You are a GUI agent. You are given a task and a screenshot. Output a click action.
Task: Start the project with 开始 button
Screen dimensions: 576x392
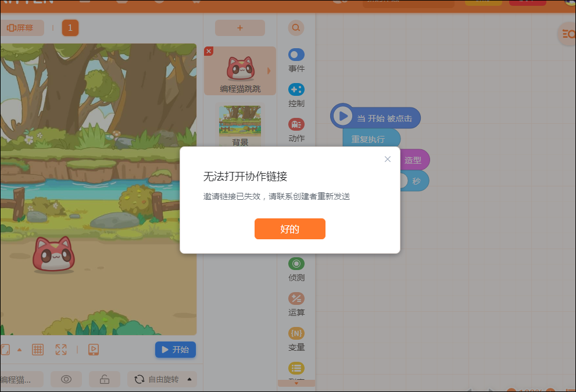(175, 350)
